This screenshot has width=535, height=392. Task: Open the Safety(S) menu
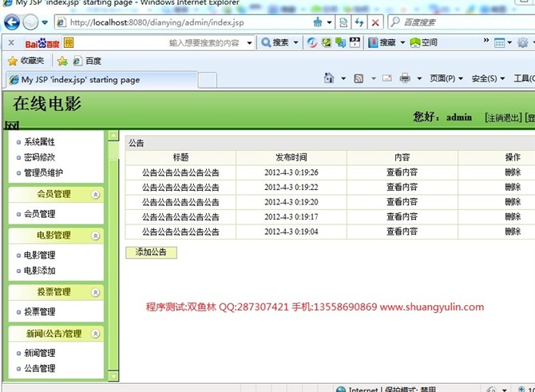488,78
